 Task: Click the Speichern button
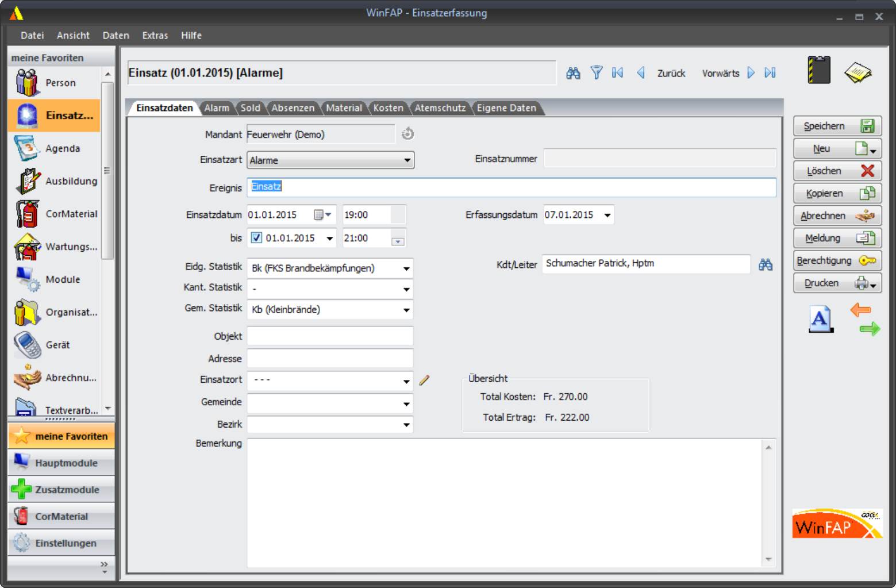[x=836, y=125]
